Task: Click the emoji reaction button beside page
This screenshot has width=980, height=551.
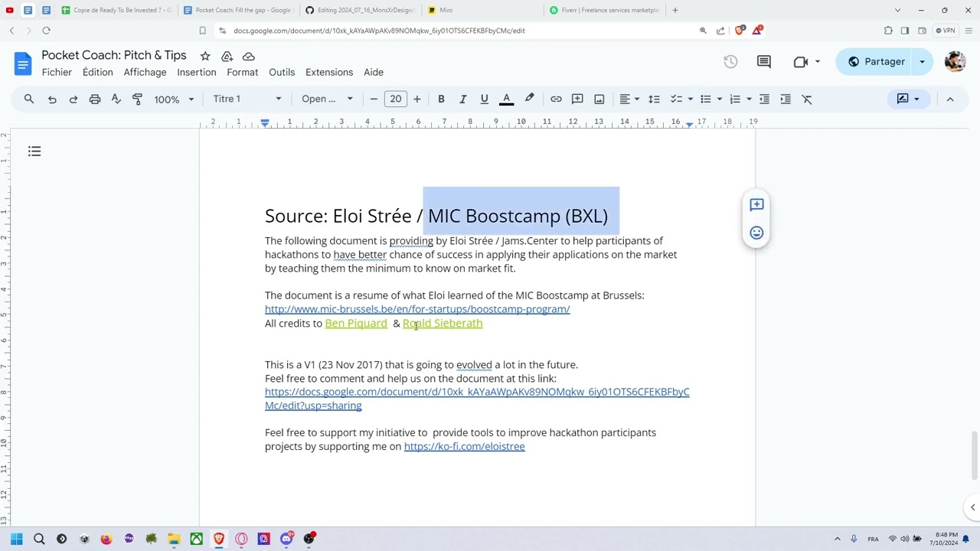Action: (756, 233)
